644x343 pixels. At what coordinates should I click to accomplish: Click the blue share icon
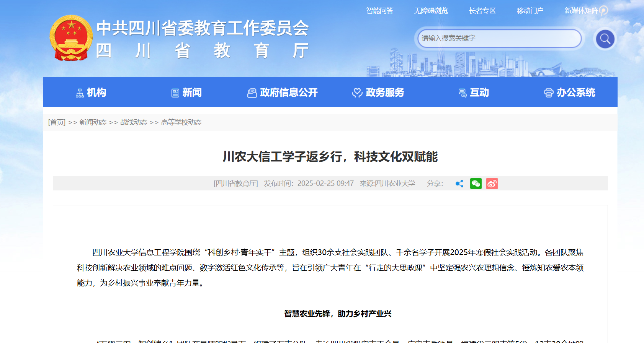(x=459, y=184)
